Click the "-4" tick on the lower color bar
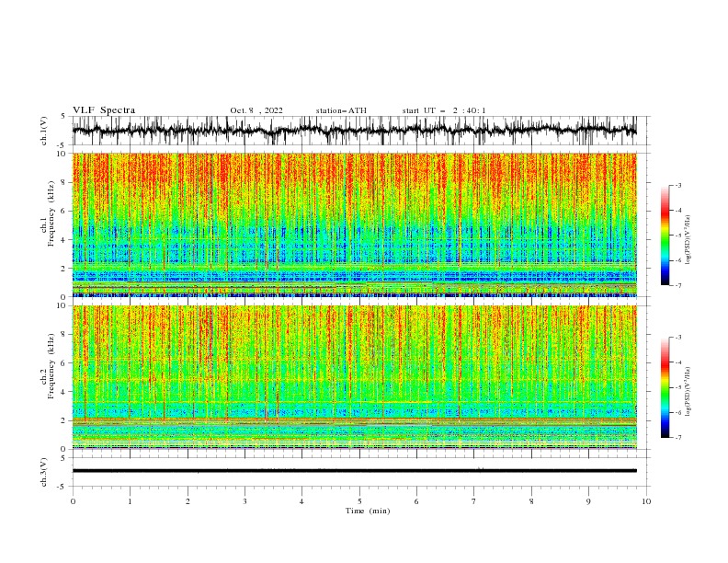This screenshot has width=728, height=563. [x=677, y=362]
